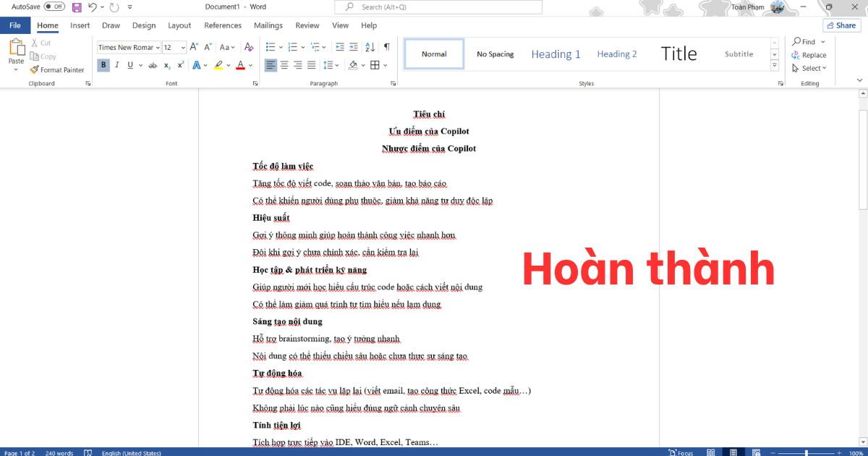Open the font size dropdown

tap(183, 47)
